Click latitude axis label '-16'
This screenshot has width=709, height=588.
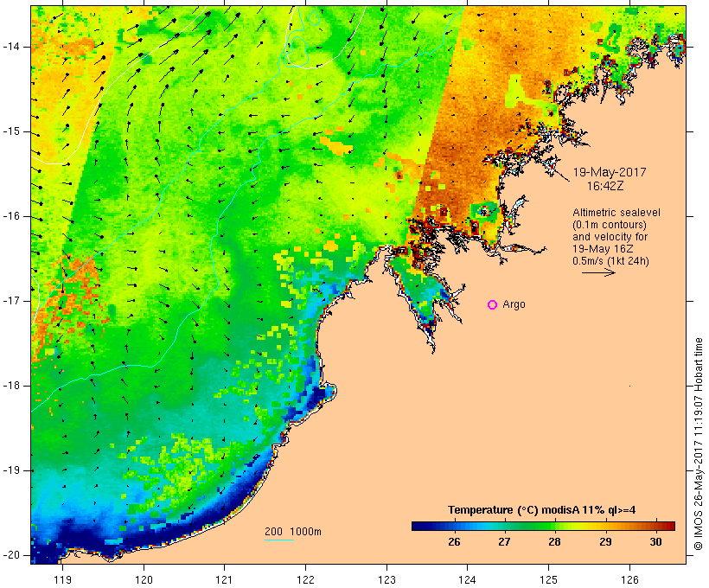click(11, 216)
